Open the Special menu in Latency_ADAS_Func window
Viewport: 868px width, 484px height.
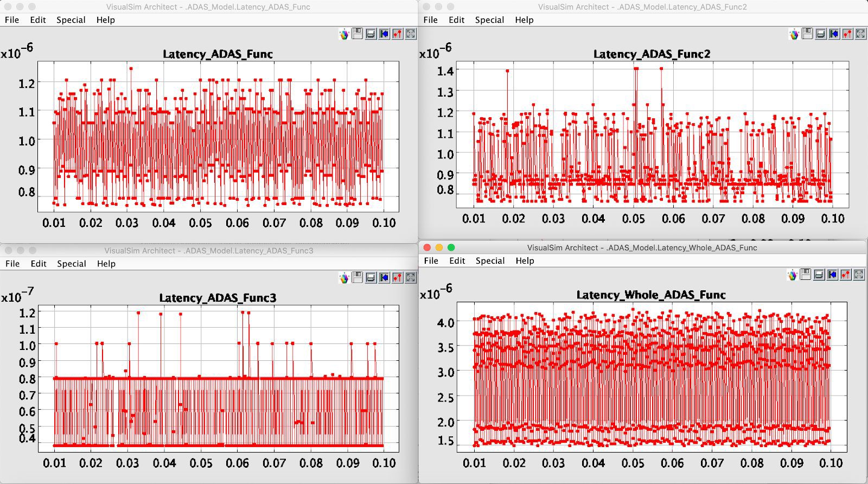click(x=71, y=20)
